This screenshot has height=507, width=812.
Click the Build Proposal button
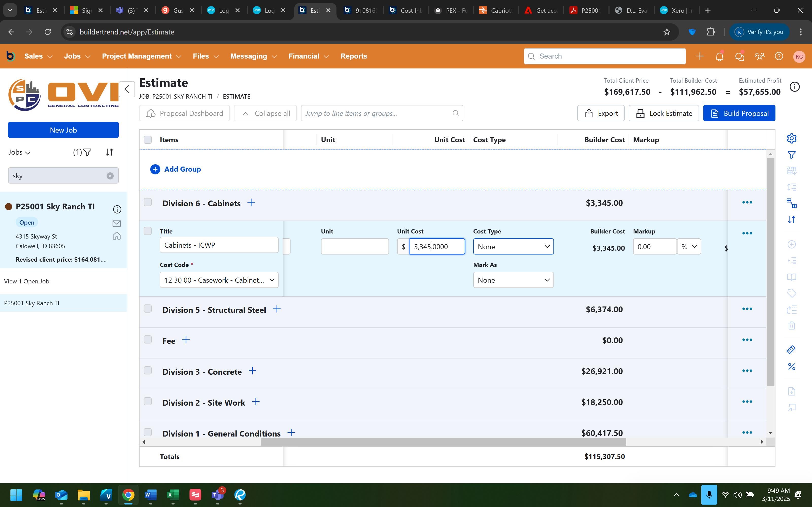coord(739,113)
